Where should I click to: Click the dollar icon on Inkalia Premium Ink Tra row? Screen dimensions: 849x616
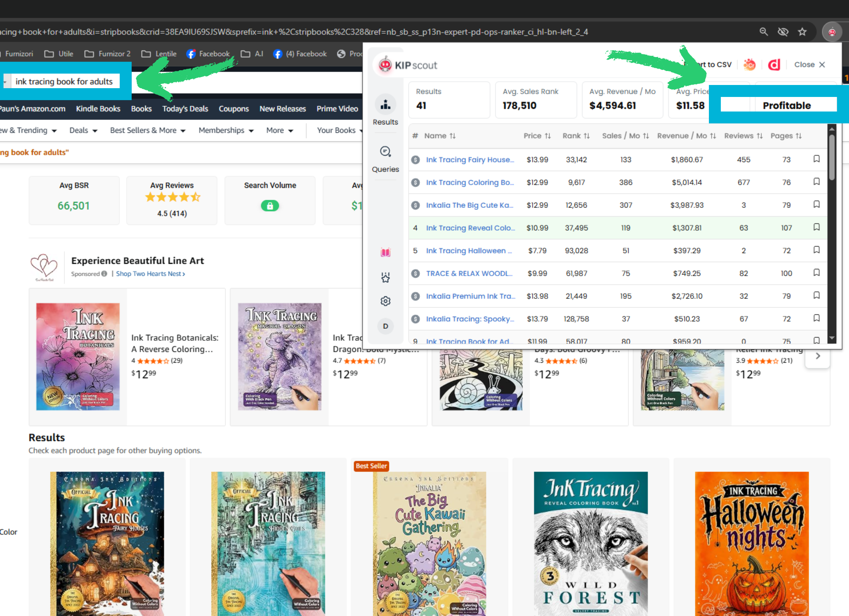(x=416, y=296)
